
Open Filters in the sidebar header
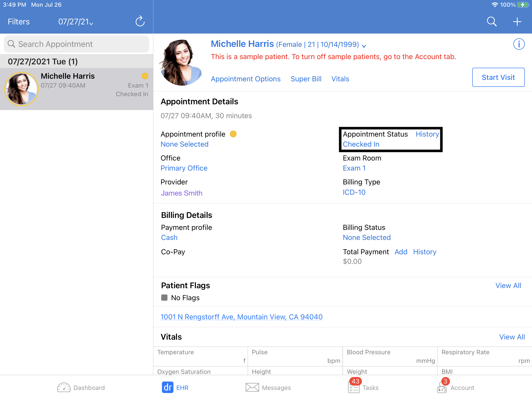tap(18, 22)
